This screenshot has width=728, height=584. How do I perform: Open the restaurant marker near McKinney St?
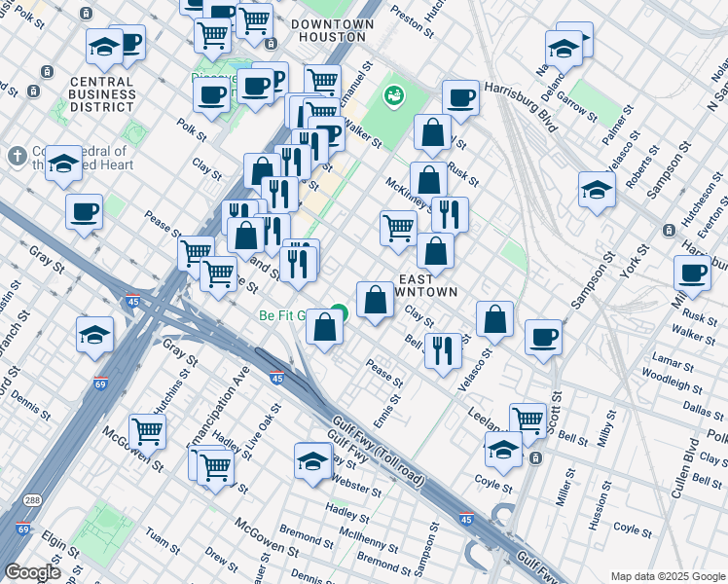[x=450, y=215]
